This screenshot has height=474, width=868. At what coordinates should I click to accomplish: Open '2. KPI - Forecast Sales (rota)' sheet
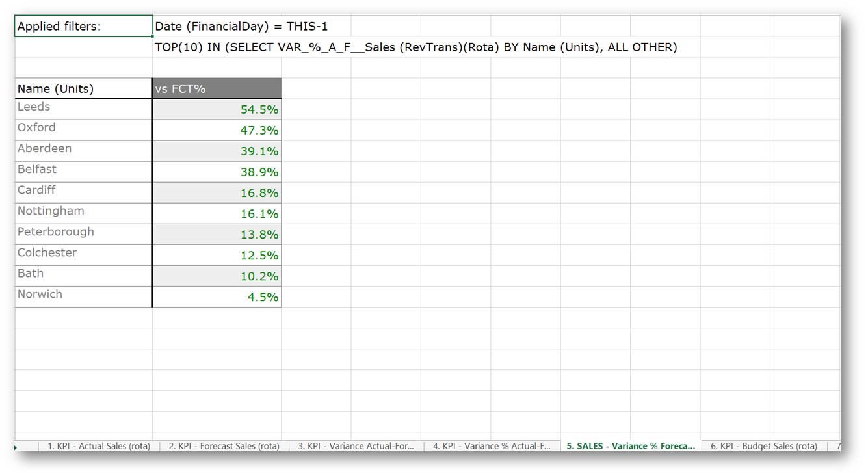click(224, 446)
